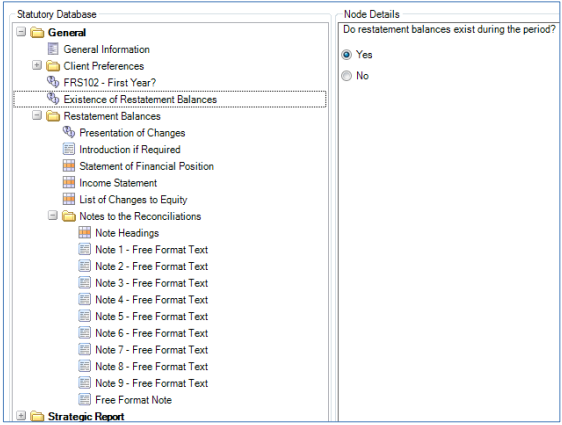Open Note 6 - Free Format Text label
Image resolution: width=562 pixels, height=425 pixels.
coord(152,333)
